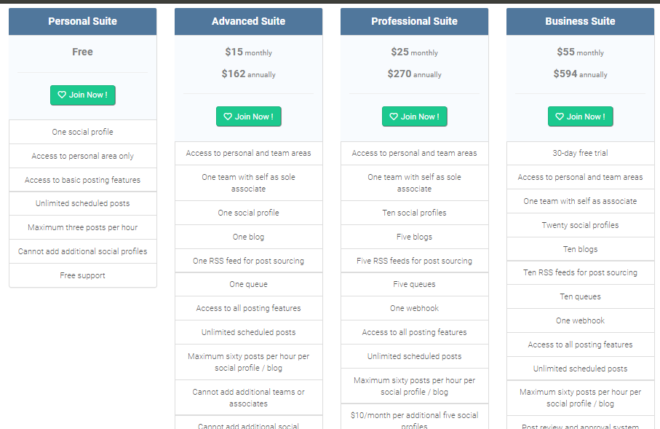The height and width of the screenshot is (429, 660).
Task: Click the Free price label
Action: click(x=82, y=52)
